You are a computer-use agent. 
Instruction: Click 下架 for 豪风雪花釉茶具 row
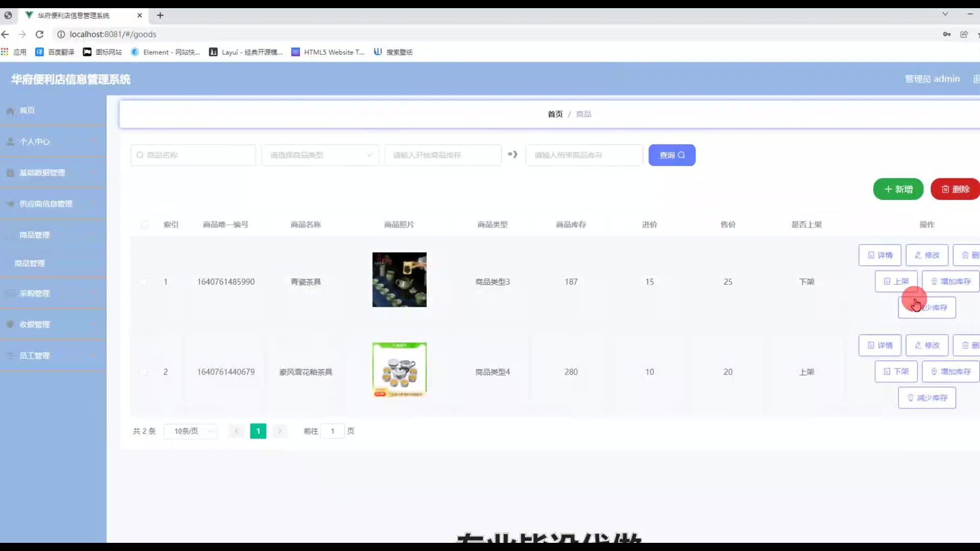pyautogui.click(x=896, y=371)
